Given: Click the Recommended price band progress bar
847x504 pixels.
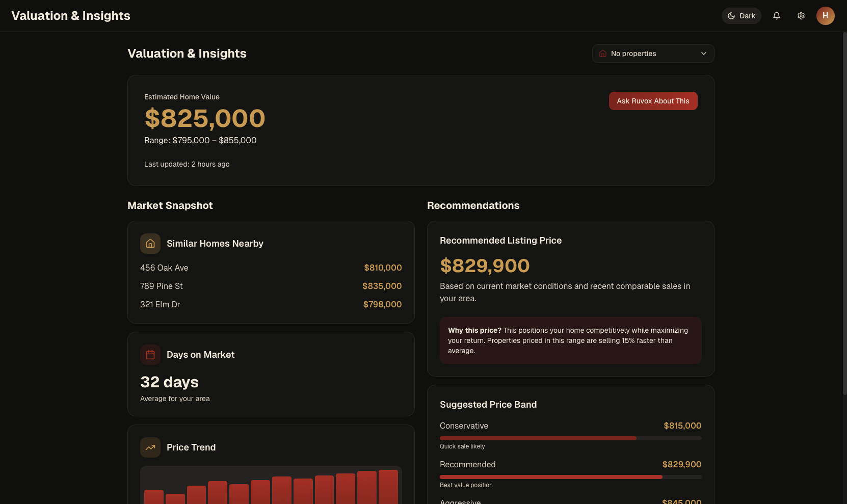Looking at the screenshot, I should 570,477.
